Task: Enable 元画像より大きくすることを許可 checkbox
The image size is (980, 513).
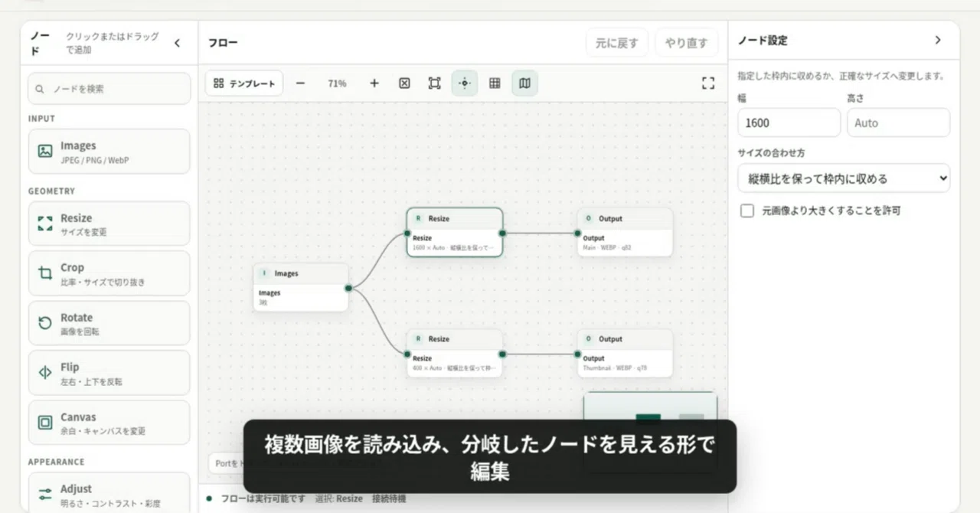Action: [x=747, y=211]
